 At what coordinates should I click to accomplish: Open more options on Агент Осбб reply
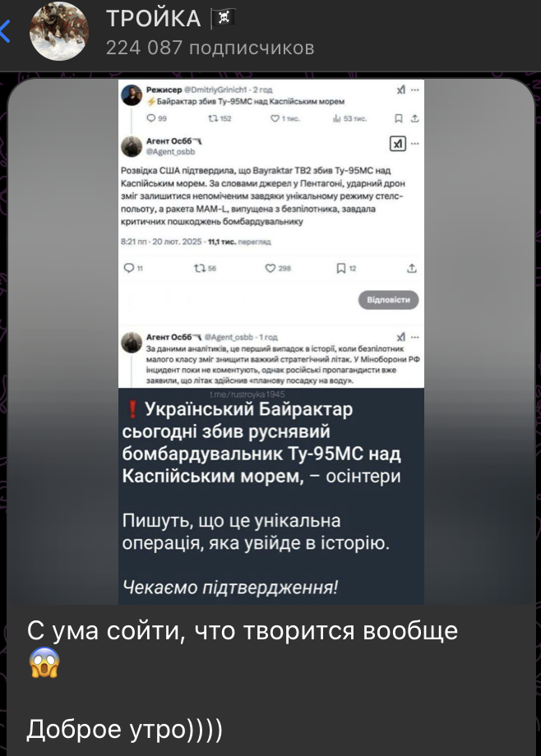415,337
